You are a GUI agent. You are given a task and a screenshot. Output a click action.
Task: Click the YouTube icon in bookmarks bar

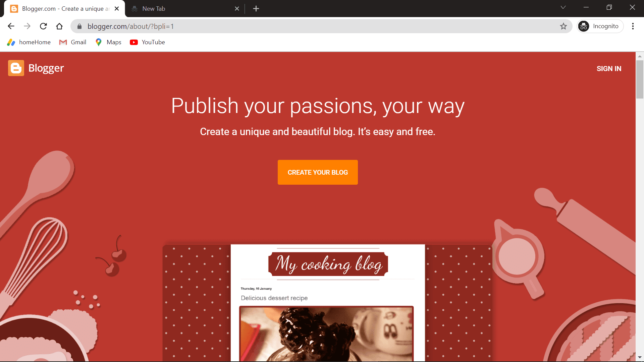point(133,42)
